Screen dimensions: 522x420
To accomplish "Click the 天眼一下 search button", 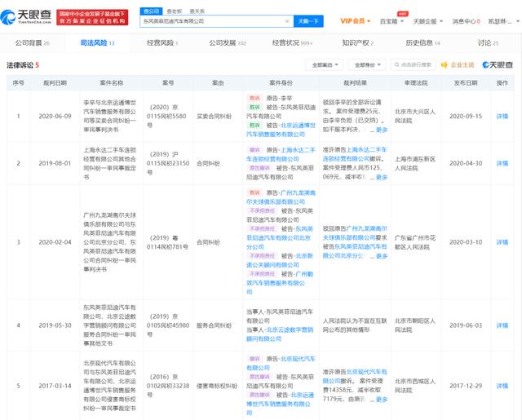I will 307,20.
